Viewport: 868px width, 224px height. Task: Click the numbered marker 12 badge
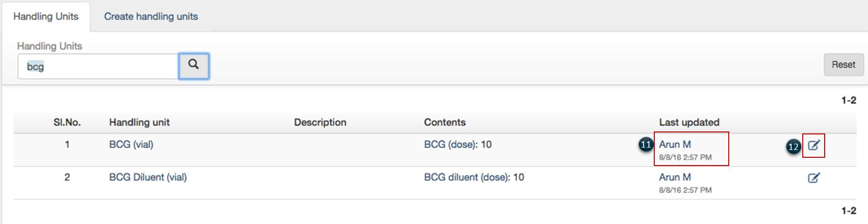click(794, 147)
